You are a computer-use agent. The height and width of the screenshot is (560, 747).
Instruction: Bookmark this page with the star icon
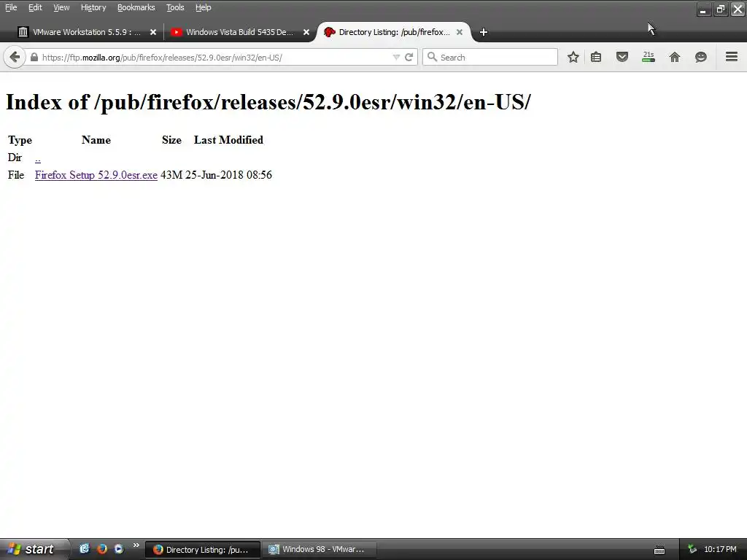[x=573, y=57]
